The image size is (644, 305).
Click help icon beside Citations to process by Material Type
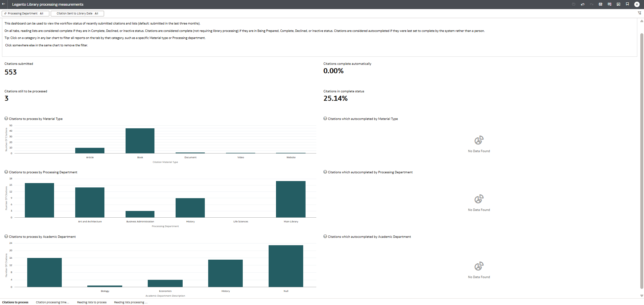(6, 118)
